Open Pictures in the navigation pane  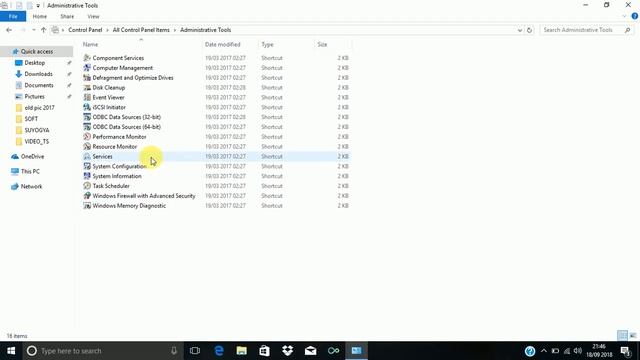pyautogui.click(x=34, y=96)
